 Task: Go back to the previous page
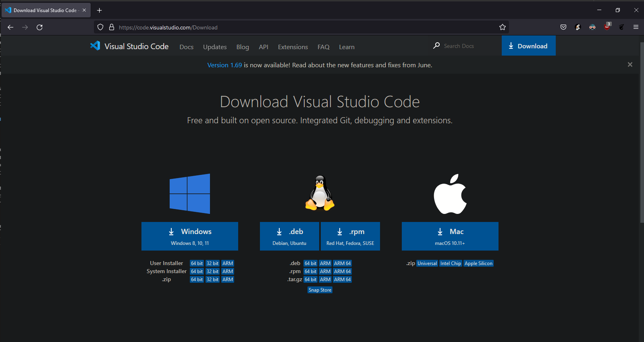[10, 27]
